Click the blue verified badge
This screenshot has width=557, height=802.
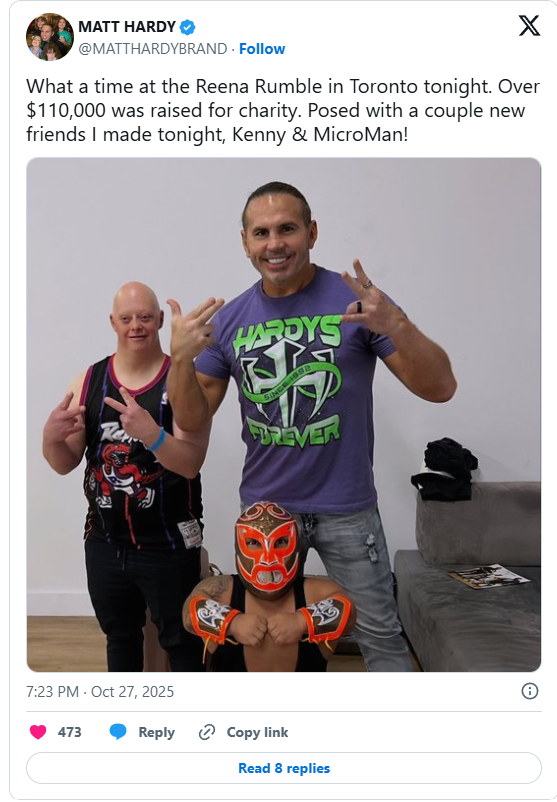188,27
